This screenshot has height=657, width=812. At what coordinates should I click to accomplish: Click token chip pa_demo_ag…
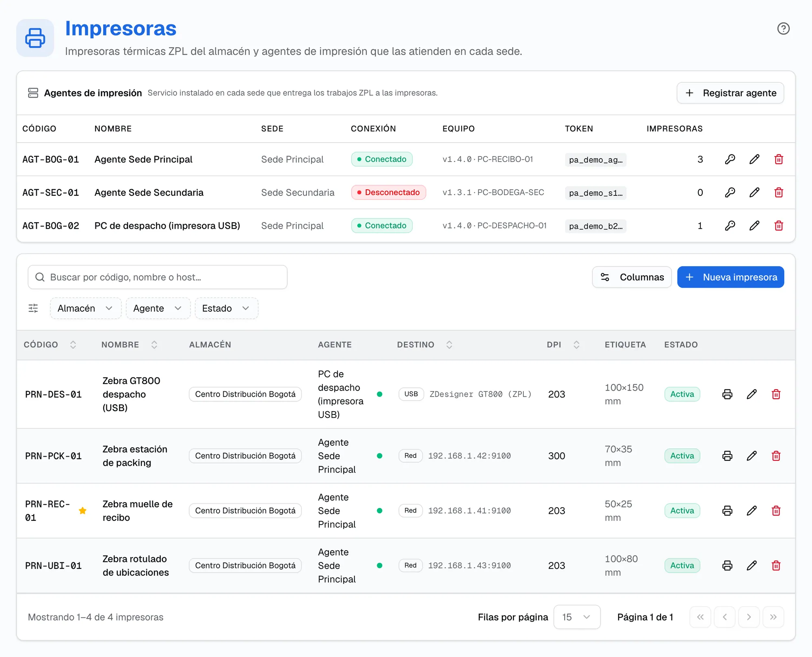596,160
